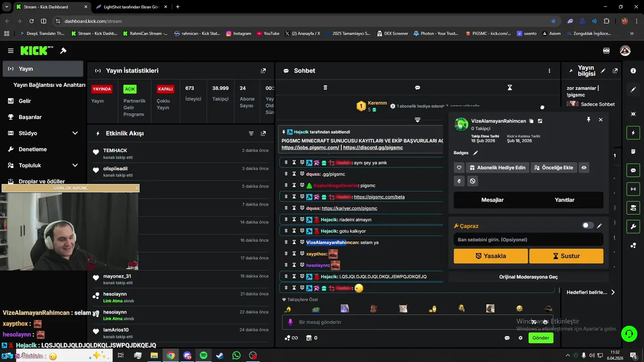Pop out the Etkinlik Akışı panel
Viewport: 644px width, 362px height.
coord(263,133)
